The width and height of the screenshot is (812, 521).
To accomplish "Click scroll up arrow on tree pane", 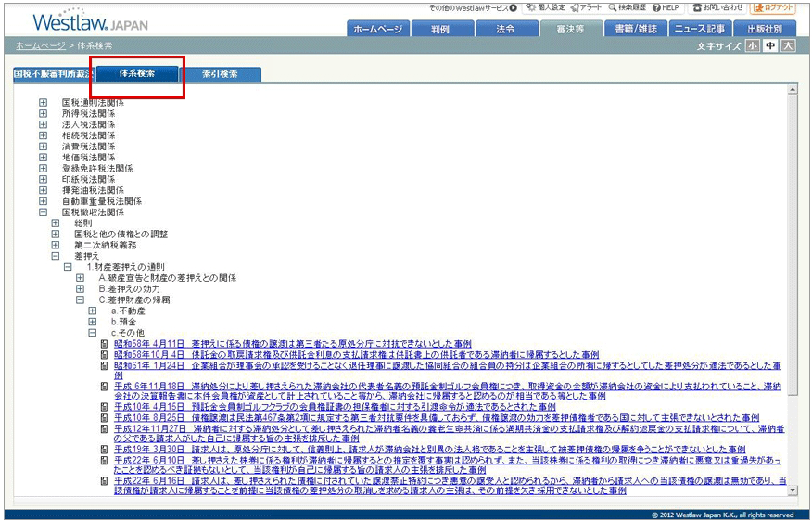I will [792, 90].
